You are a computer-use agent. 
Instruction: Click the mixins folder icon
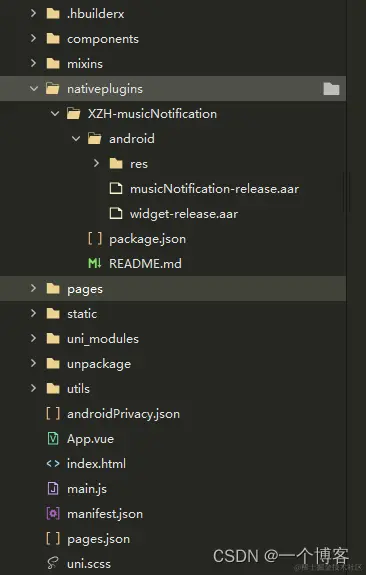pyautogui.click(x=53, y=64)
